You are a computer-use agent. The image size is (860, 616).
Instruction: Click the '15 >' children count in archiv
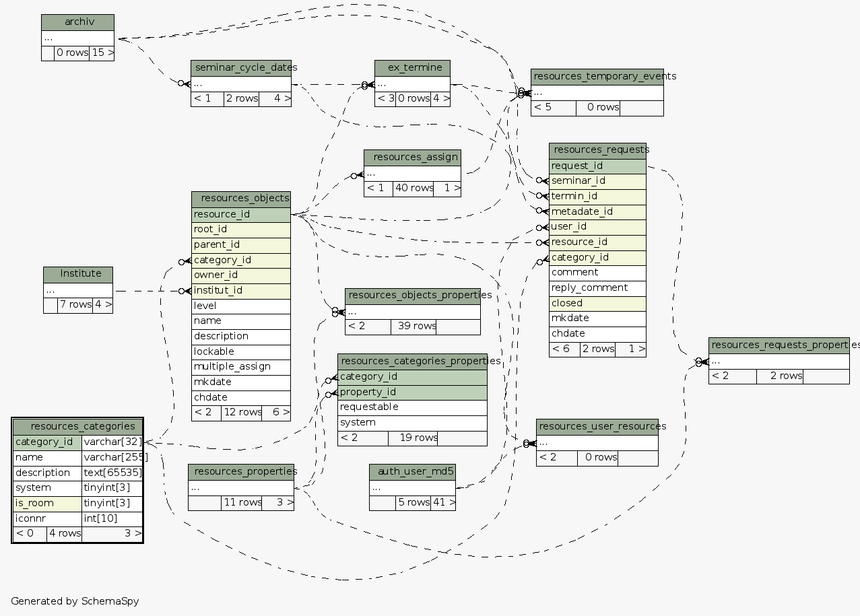pos(102,53)
